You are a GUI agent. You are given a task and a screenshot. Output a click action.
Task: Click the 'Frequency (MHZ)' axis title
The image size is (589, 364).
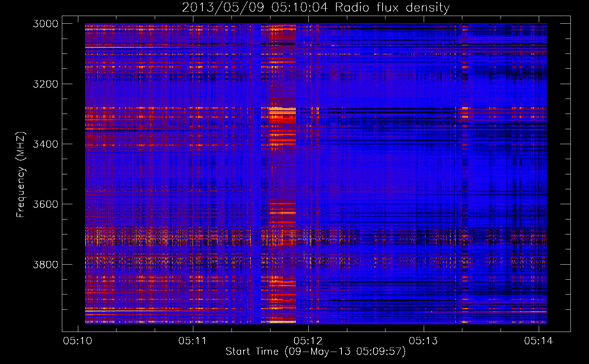click(21, 174)
